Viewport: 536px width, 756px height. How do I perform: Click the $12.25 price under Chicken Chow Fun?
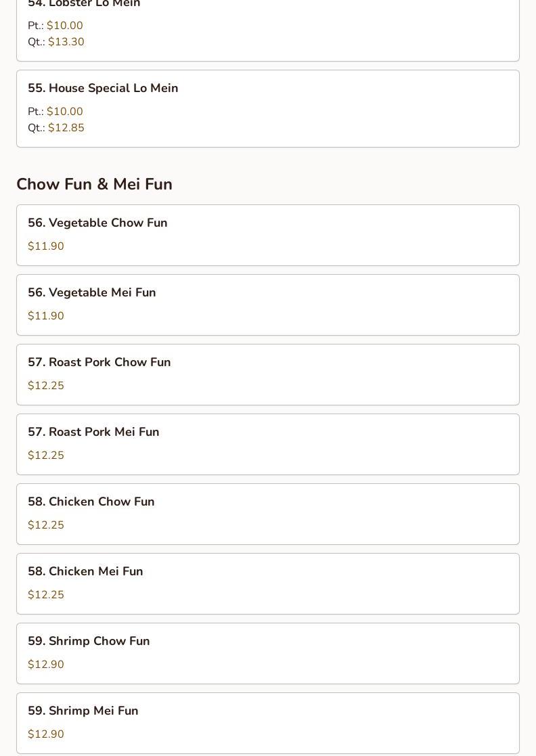(46, 525)
